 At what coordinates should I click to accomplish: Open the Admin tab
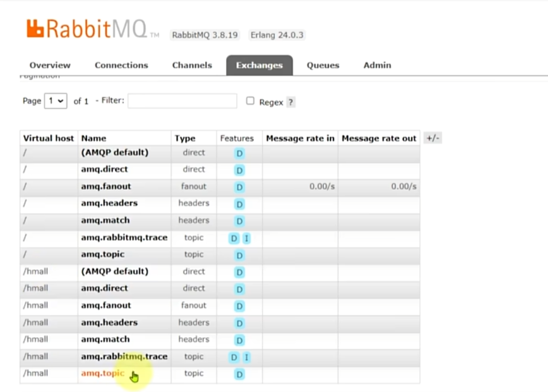pyautogui.click(x=377, y=66)
